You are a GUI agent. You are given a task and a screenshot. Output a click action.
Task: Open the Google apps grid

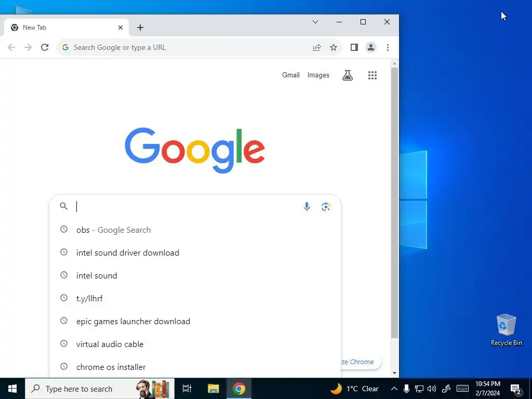(x=373, y=75)
